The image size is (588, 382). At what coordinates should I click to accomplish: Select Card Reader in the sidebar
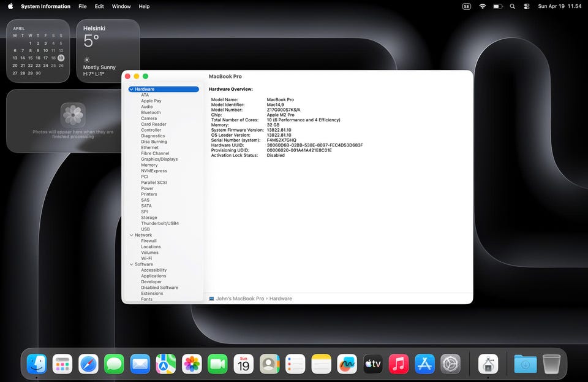153,124
